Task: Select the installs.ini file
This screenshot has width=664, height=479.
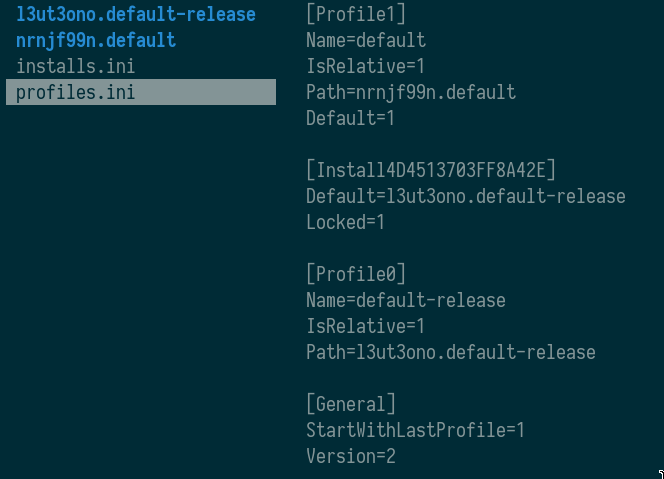Action: (76, 67)
